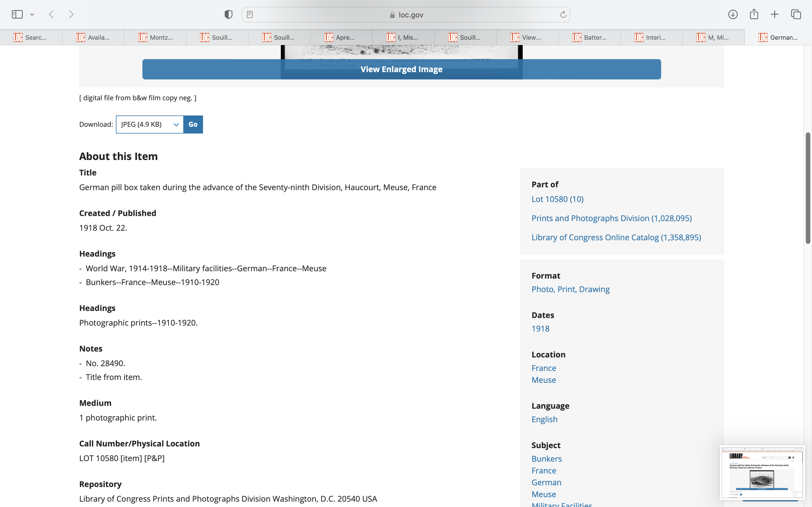
Task: Click the privacy shield icon
Action: click(x=228, y=14)
